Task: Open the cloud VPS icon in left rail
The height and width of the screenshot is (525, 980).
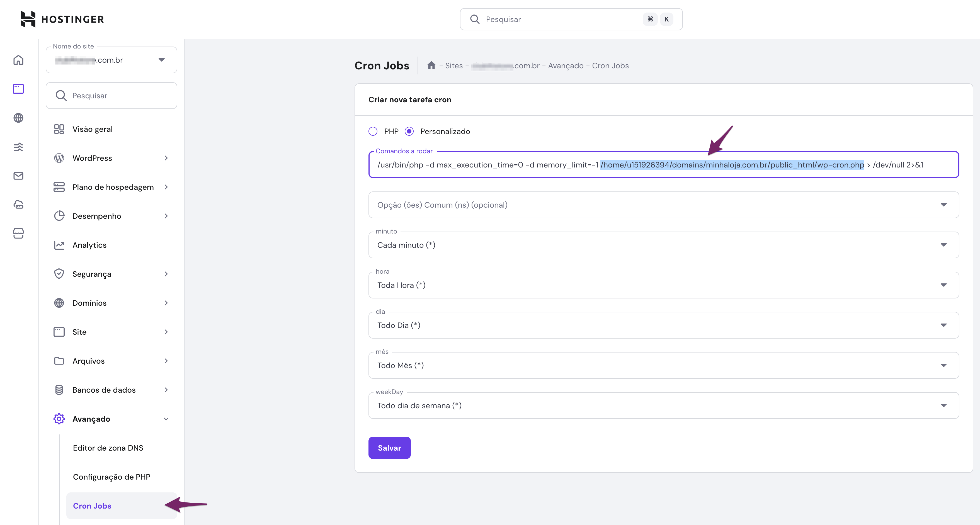Action: 18,205
